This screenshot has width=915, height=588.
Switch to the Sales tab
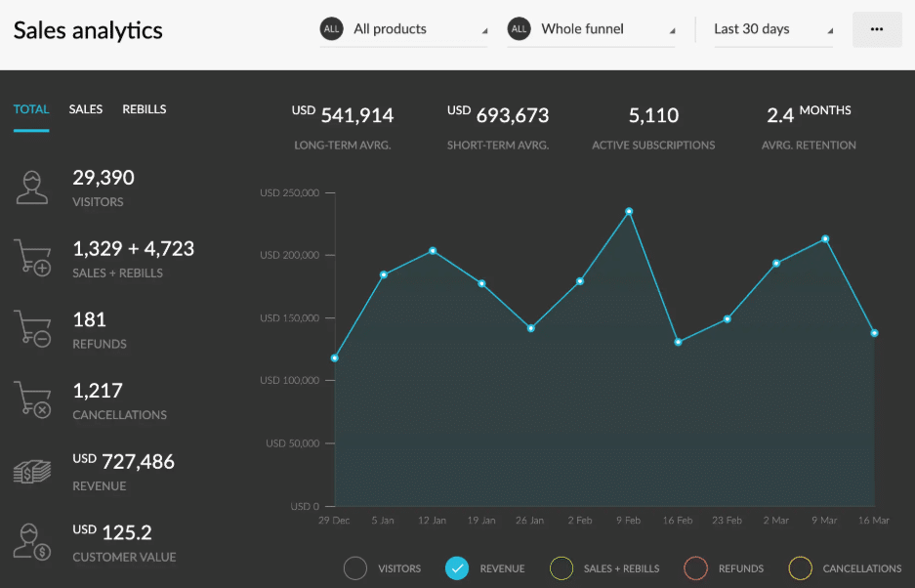point(86,109)
